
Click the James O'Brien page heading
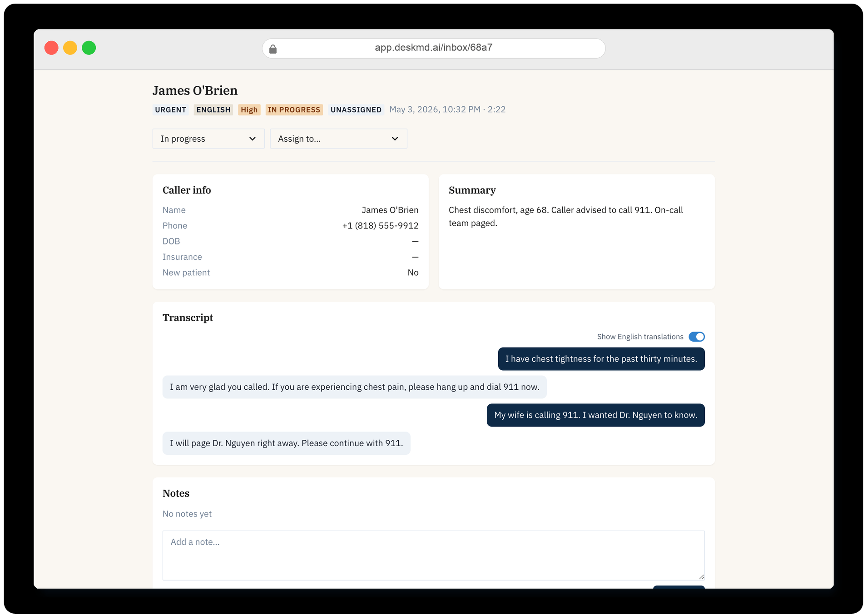pos(195,90)
